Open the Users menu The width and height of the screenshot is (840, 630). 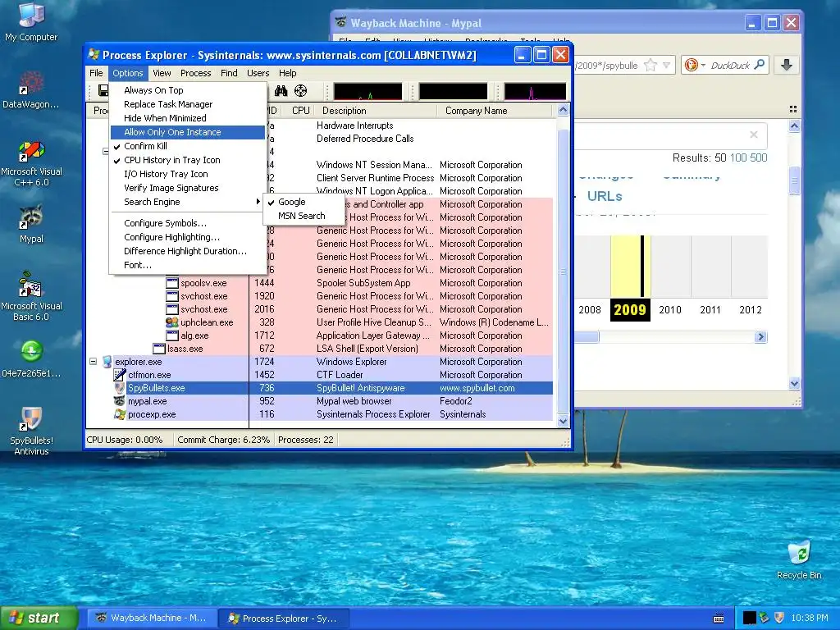click(258, 73)
